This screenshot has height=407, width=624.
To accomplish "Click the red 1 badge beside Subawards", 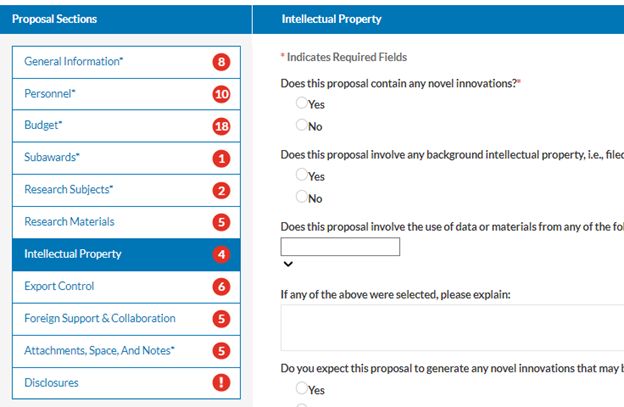I will (221, 158).
